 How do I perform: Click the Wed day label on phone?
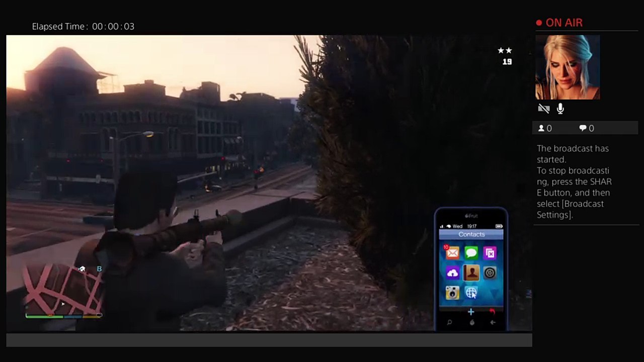(x=457, y=226)
